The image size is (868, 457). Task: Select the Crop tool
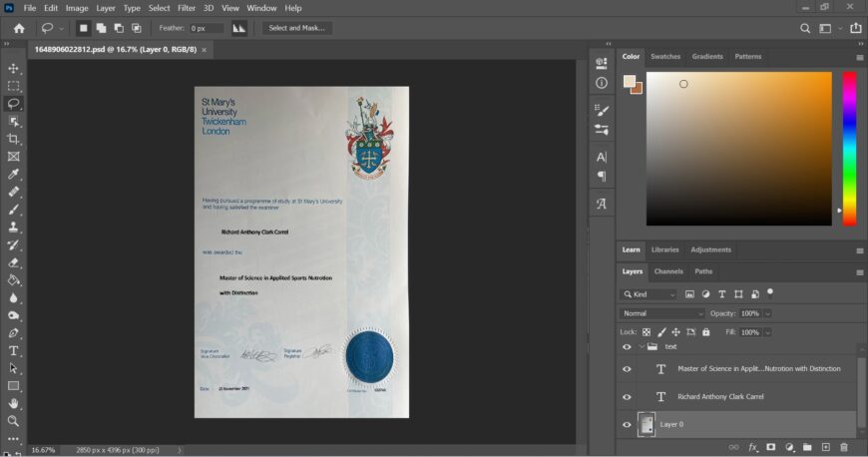coord(13,139)
